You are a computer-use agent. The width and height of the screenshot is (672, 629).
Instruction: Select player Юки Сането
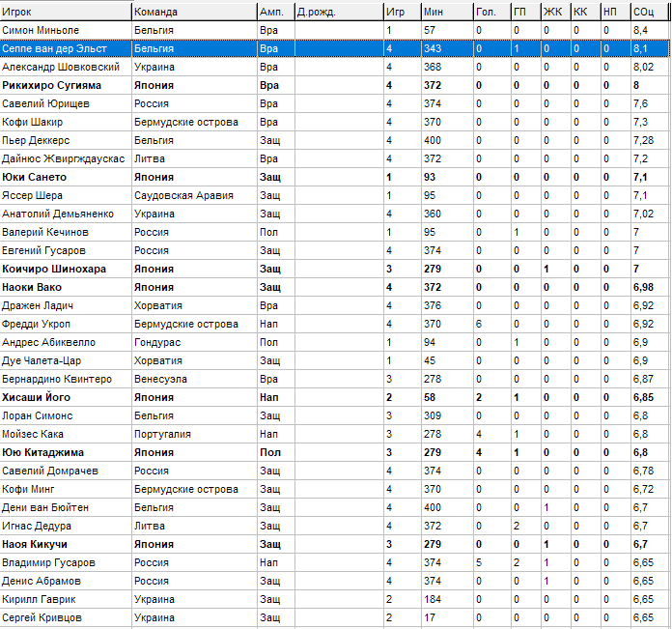tap(35, 177)
